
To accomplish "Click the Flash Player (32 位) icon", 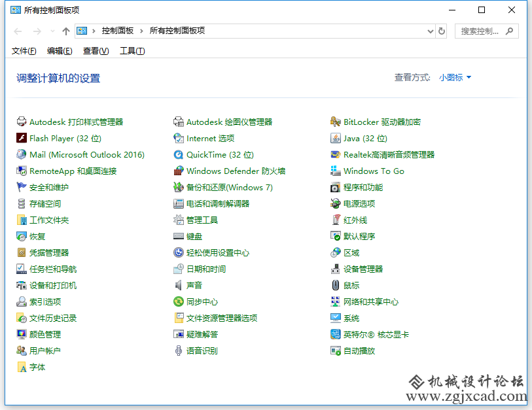I will 22,138.
